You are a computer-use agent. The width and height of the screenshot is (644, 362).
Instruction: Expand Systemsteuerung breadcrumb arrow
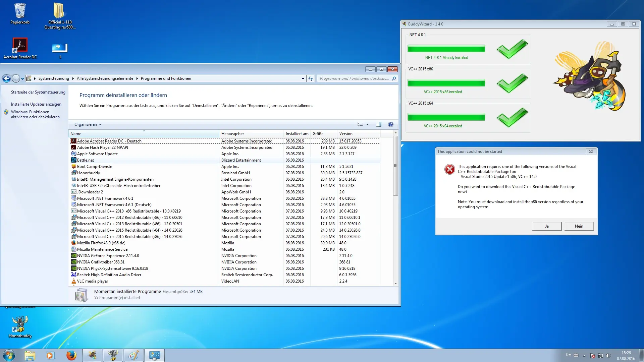(73, 78)
